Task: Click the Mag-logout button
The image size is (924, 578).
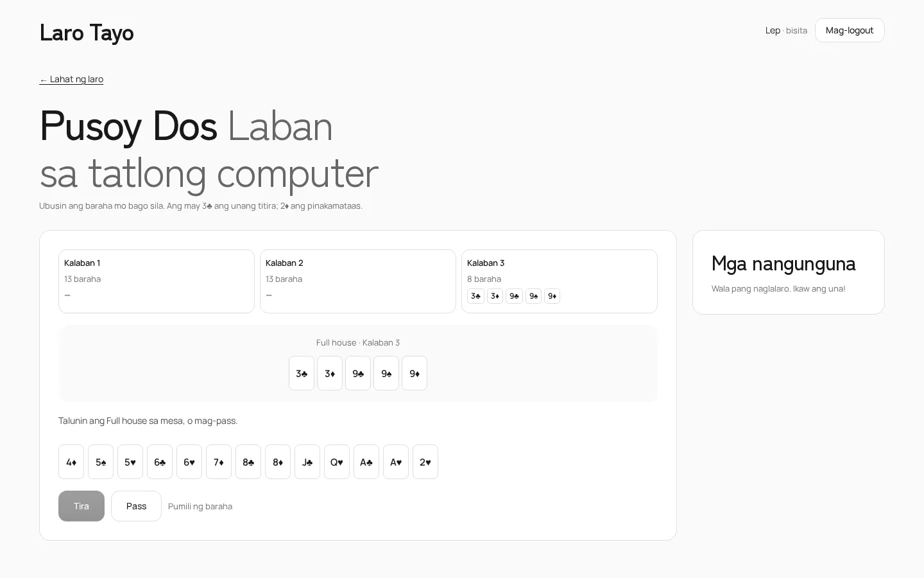Action: coord(850,30)
